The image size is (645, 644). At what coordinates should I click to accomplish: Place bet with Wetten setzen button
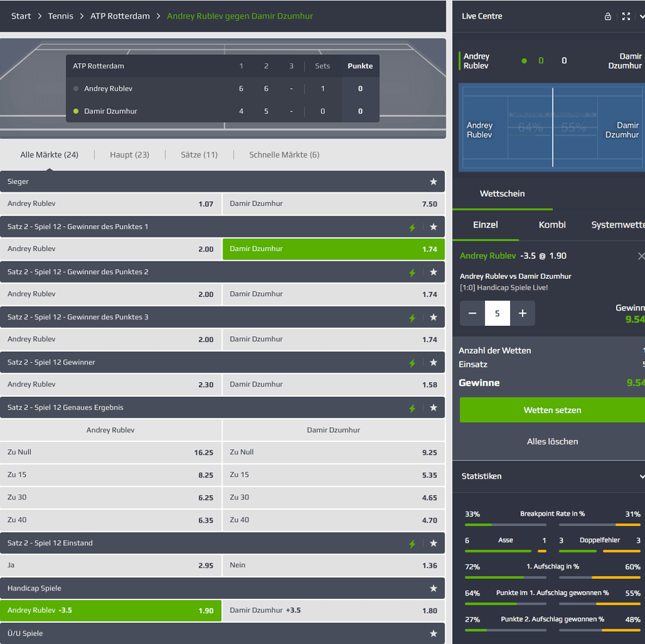(x=553, y=410)
